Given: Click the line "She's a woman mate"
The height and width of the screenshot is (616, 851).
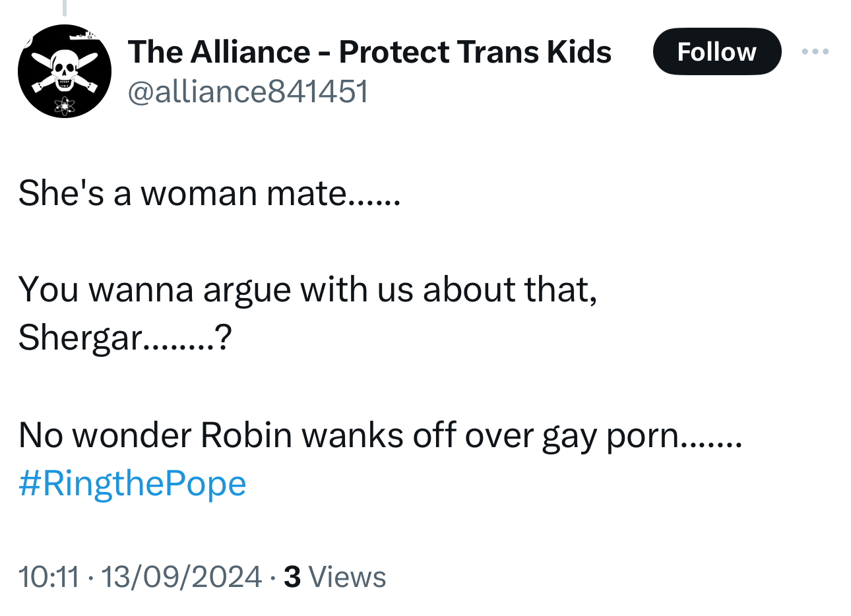Looking at the screenshot, I should tap(209, 193).
